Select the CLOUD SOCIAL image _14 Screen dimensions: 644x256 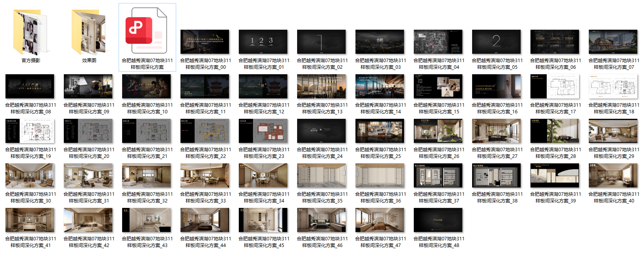[380, 86]
